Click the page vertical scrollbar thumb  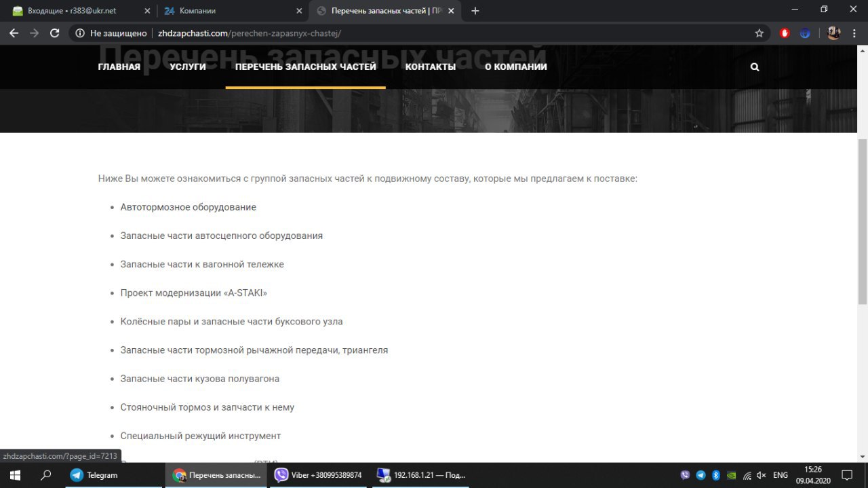(x=863, y=221)
